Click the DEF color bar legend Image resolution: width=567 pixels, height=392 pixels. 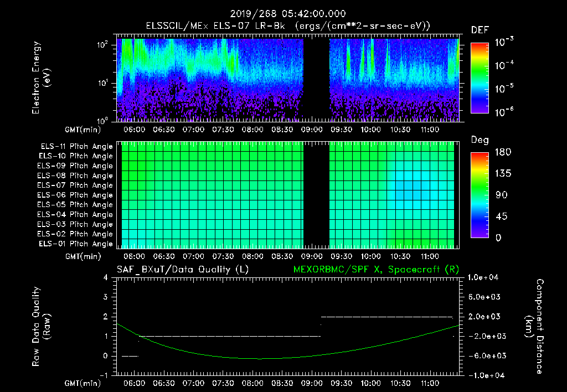click(x=479, y=78)
